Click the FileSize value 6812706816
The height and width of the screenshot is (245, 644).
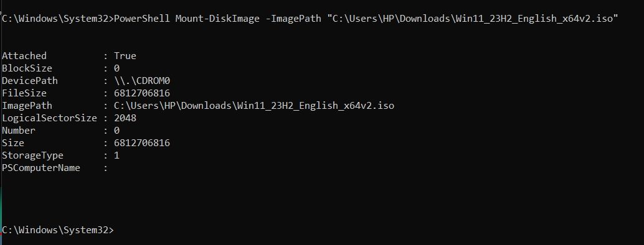pyautogui.click(x=142, y=93)
